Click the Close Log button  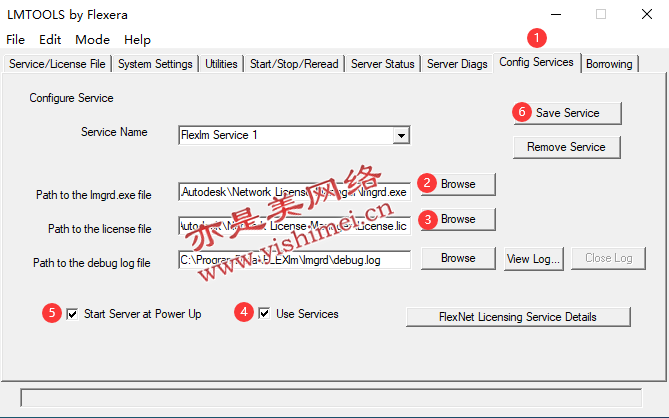tap(608, 258)
